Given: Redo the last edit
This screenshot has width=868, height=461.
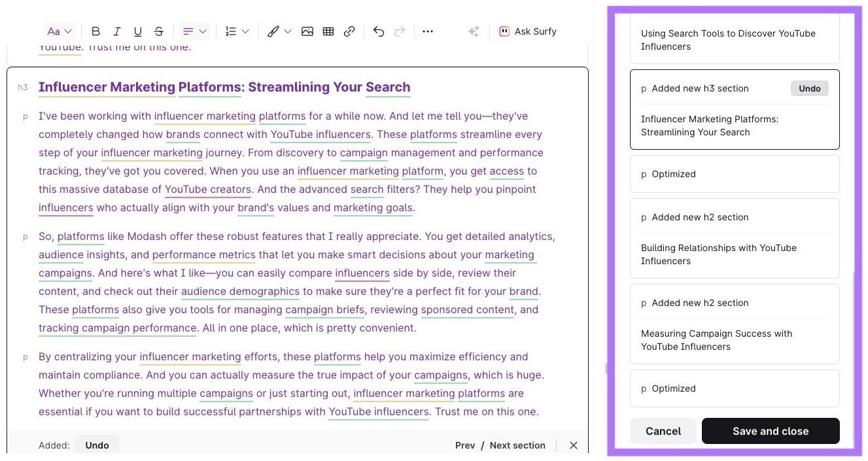Looking at the screenshot, I should (x=401, y=31).
